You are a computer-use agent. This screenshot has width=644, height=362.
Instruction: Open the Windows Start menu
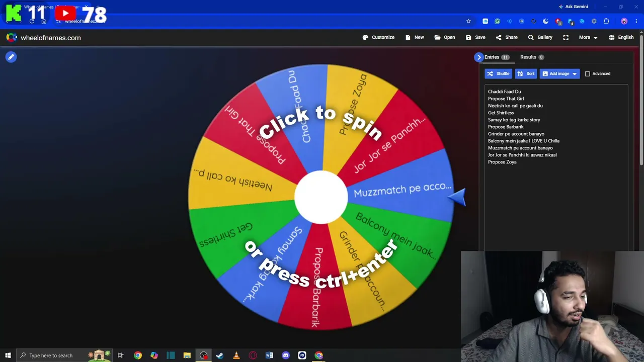[x=8, y=355]
